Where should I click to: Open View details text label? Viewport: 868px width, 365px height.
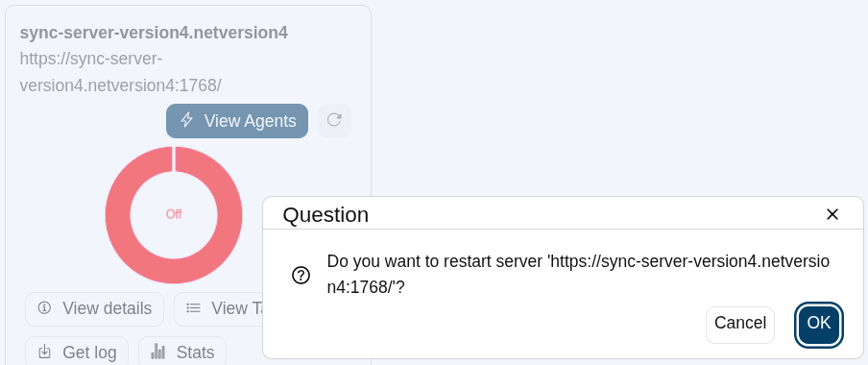click(x=107, y=308)
